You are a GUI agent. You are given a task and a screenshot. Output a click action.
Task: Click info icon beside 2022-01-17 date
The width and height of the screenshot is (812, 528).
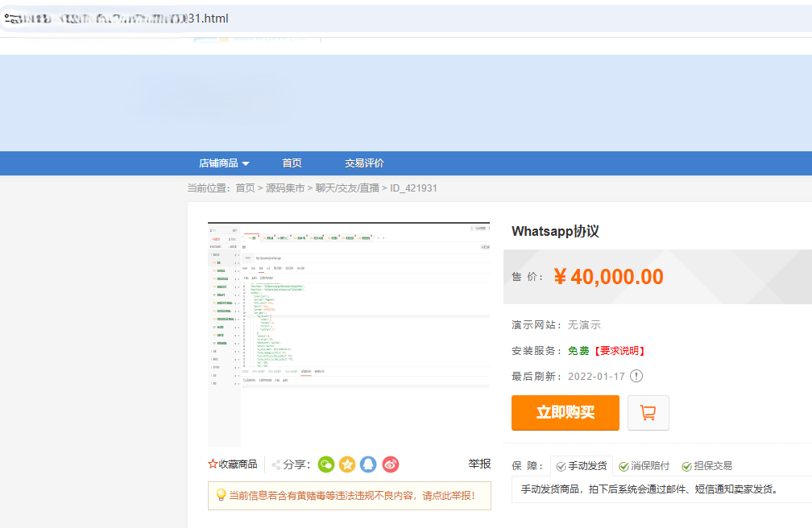[636, 376]
